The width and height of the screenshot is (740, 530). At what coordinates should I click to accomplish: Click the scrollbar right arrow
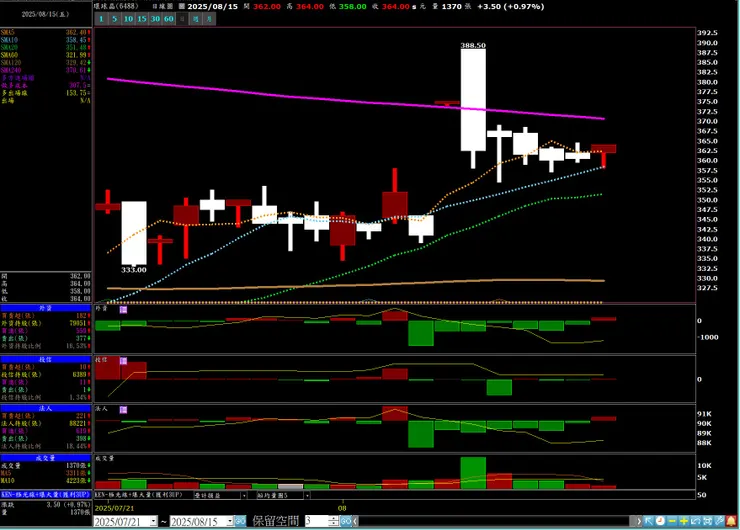(x=639, y=521)
